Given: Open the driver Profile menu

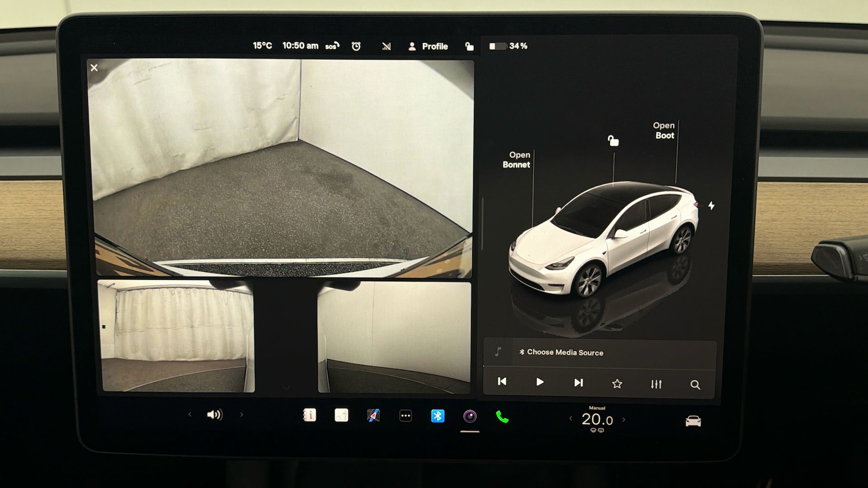Looking at the screenshot, I should point(428,46).
